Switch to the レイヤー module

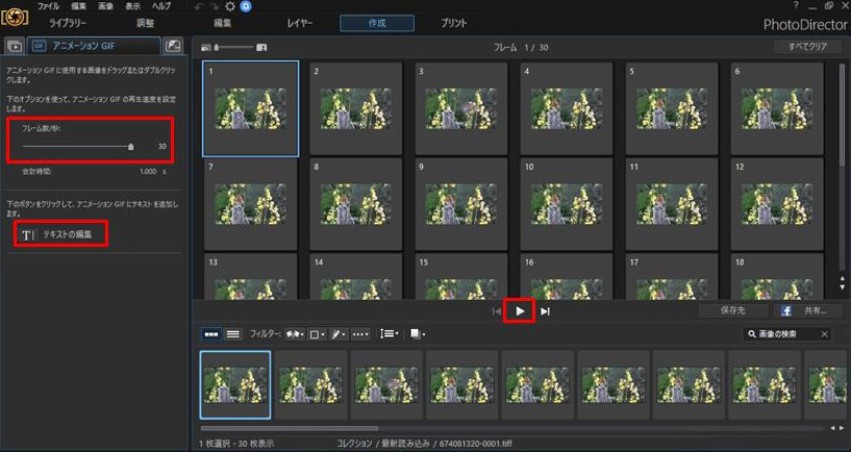[x=300, y=23]
